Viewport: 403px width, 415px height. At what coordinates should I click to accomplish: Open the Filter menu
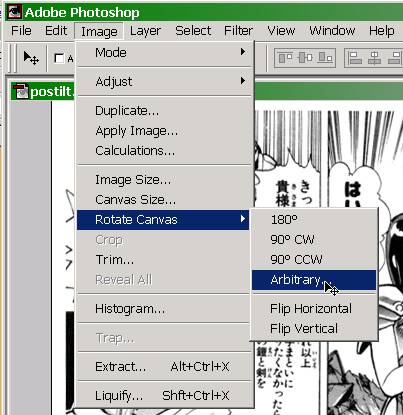(238, 31)
